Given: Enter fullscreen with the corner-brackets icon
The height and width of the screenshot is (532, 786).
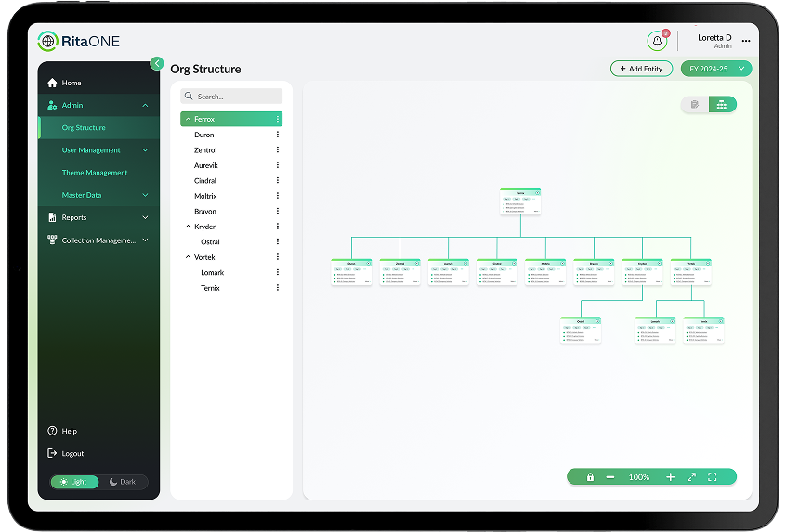Looking at the screenshot, I should (x=713, y=477).
